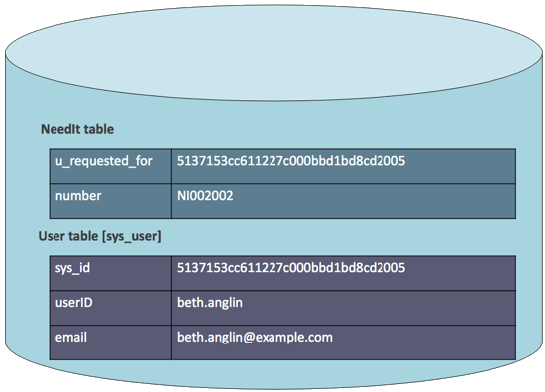Click the NeedIt table heading
The image size is (545, 392).
[77, 129]
